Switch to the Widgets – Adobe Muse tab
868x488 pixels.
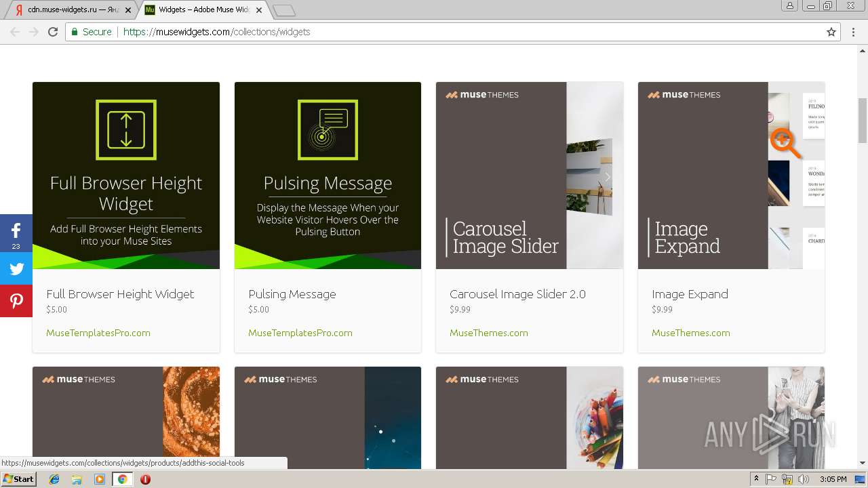203,9
